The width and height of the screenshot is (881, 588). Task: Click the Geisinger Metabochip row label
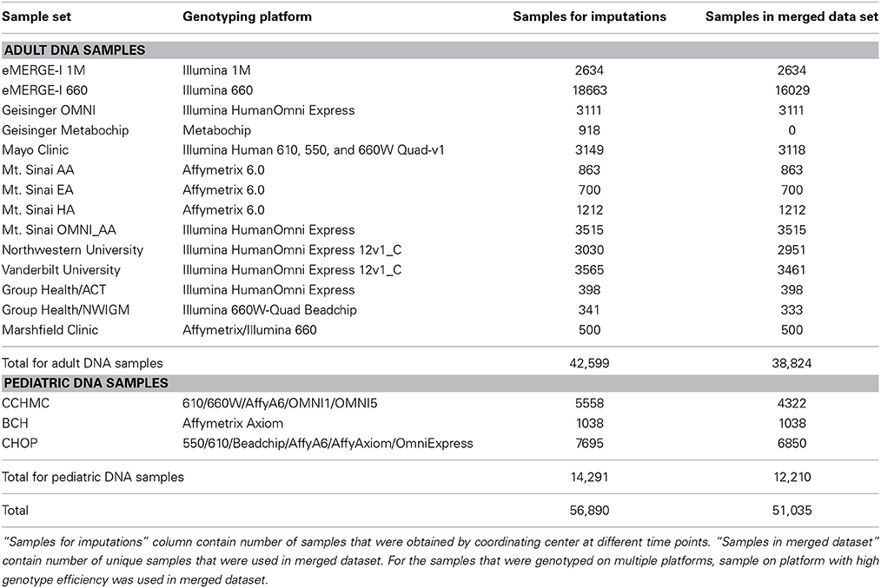coord(65,130)
